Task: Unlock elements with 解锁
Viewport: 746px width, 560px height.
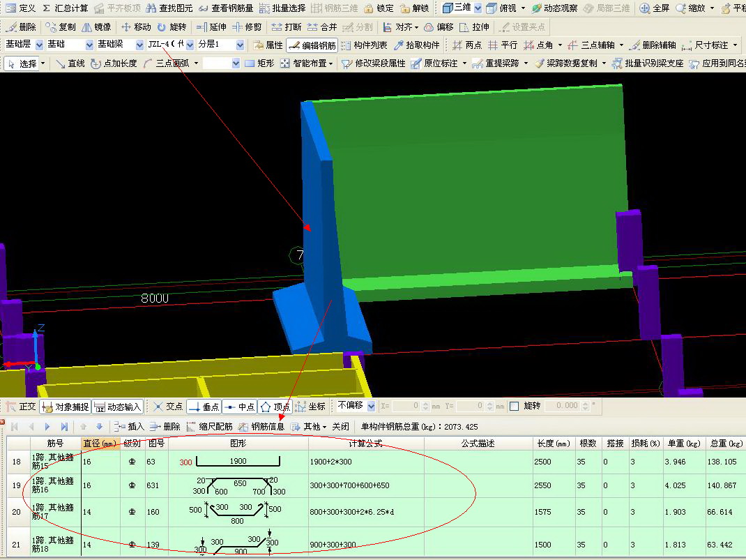Action: tap(414, 8)
